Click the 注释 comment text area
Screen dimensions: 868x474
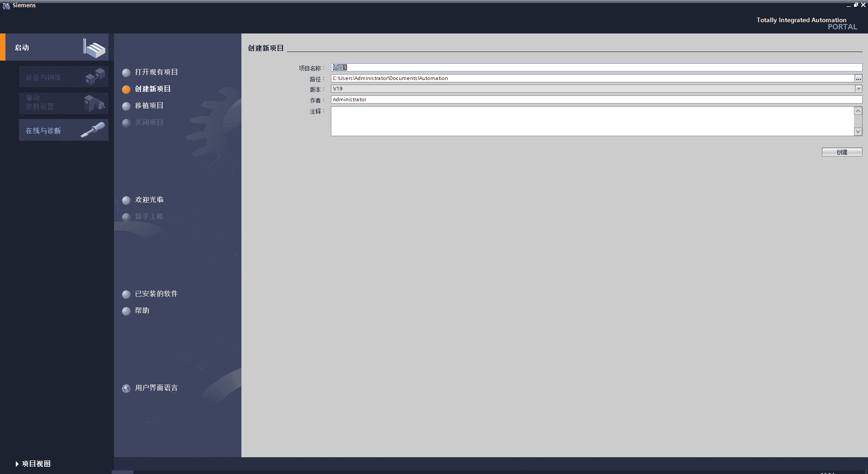coord(592,121)
